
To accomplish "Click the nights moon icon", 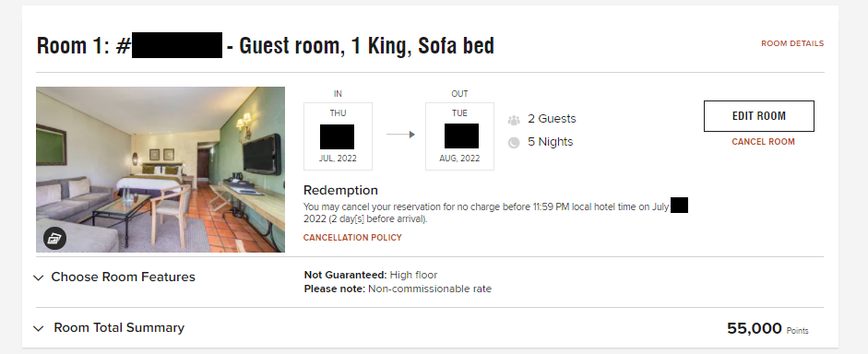I will pyautogui.click(x=514, y=143).
